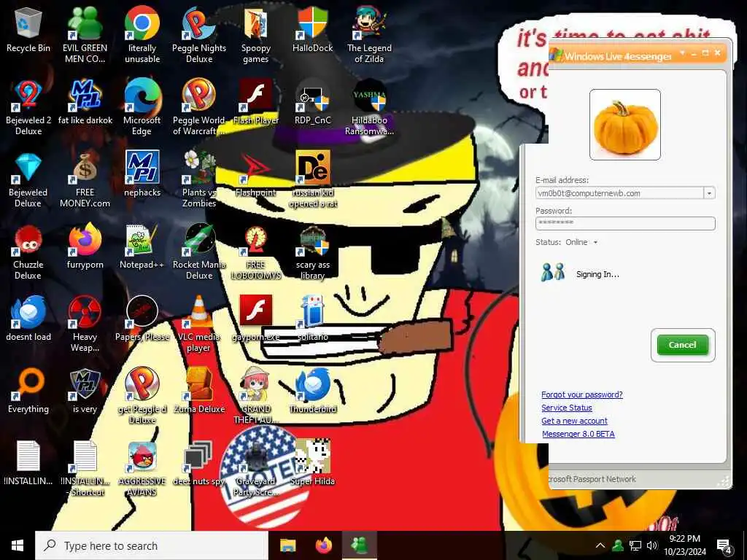Open the notification center icon
Image resolution: width=747 pixels, height=560 pixels.
click(724, 547)
